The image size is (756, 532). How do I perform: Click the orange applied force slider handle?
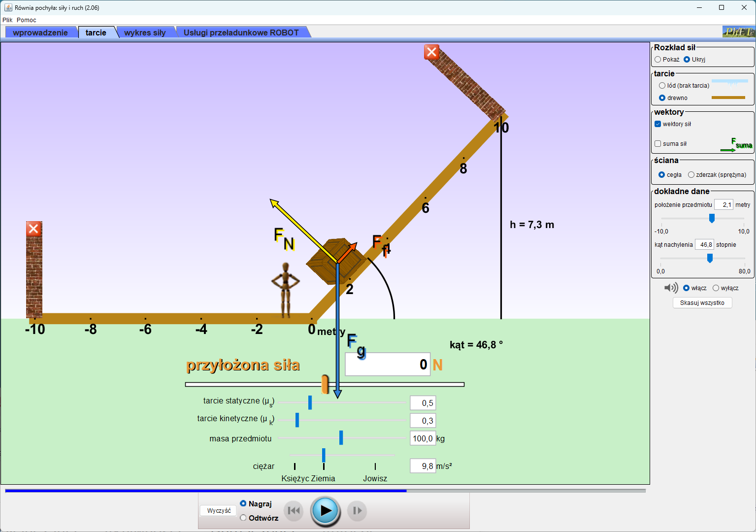pyautogui.click(x=325, y=384)
